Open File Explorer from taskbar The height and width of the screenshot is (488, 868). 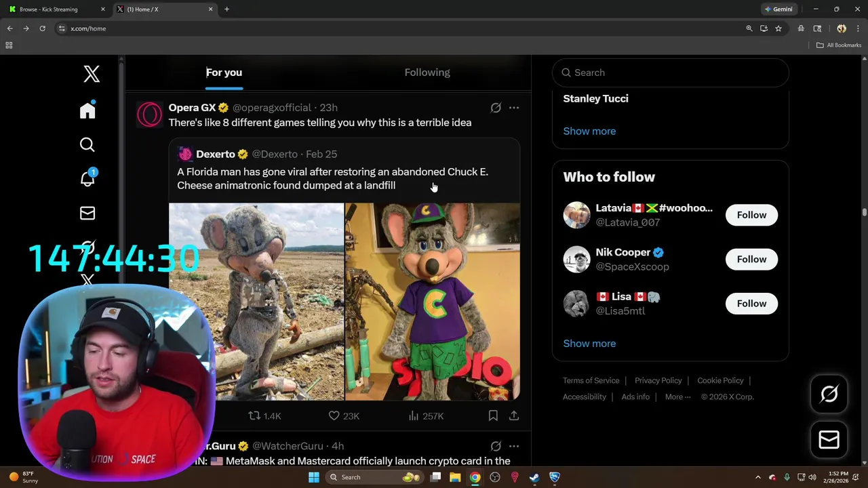(x=455, y=477)
